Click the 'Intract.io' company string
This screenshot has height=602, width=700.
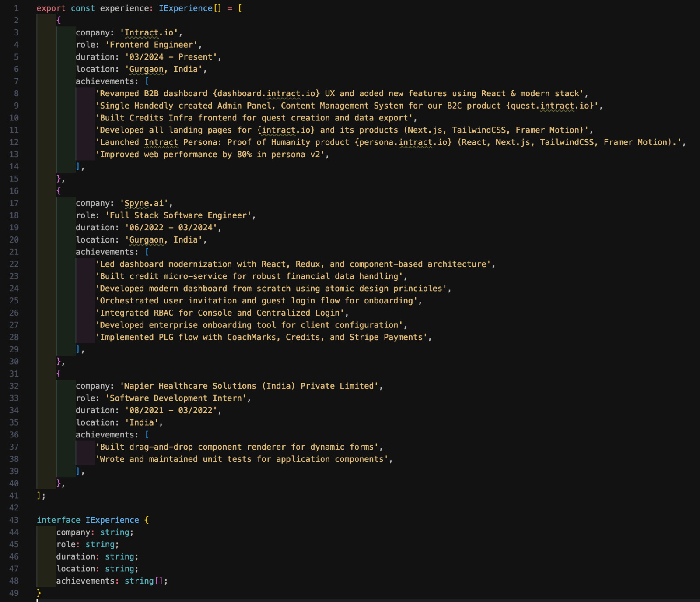coord(149,33)
